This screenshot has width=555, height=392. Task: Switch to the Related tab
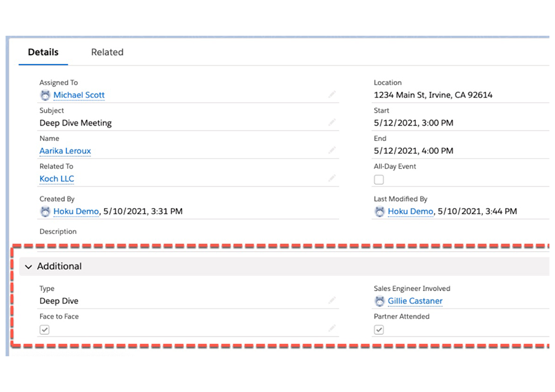coord(107,52)
